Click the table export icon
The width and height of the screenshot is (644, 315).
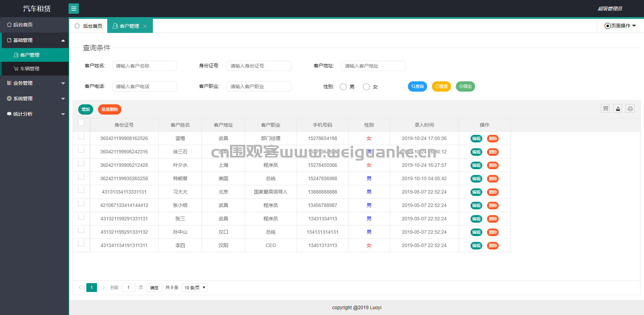618,109
